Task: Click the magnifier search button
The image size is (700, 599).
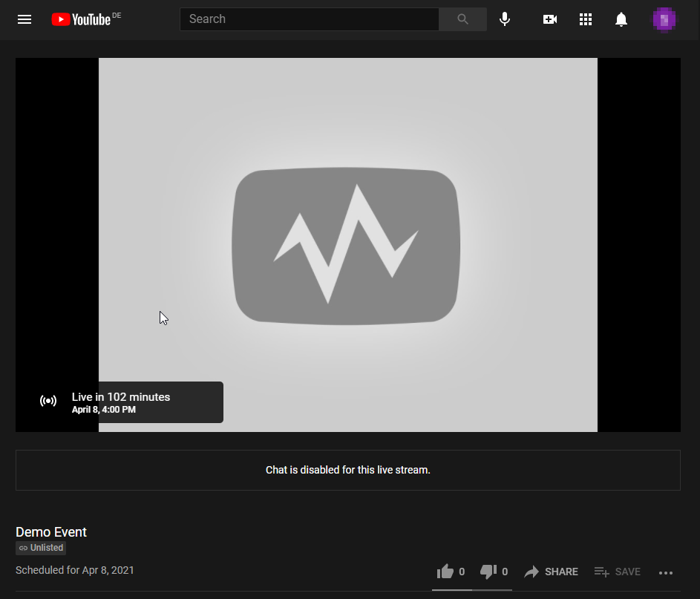Action: click(462, 19)
